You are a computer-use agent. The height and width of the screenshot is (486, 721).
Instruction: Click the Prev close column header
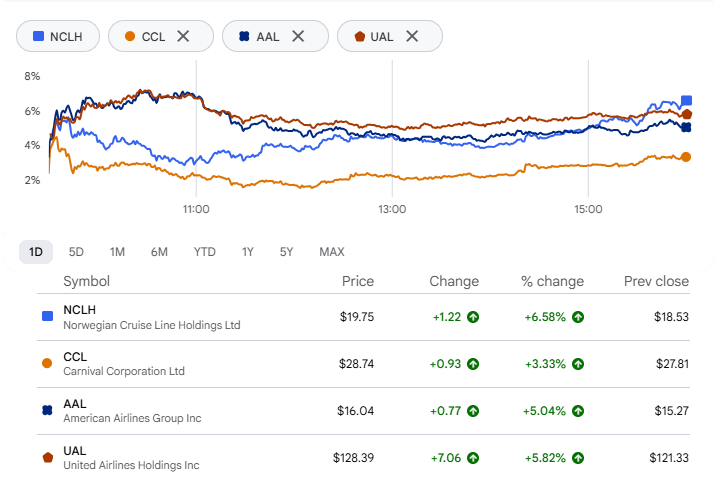pyautogui.click(x=656, y=281)
